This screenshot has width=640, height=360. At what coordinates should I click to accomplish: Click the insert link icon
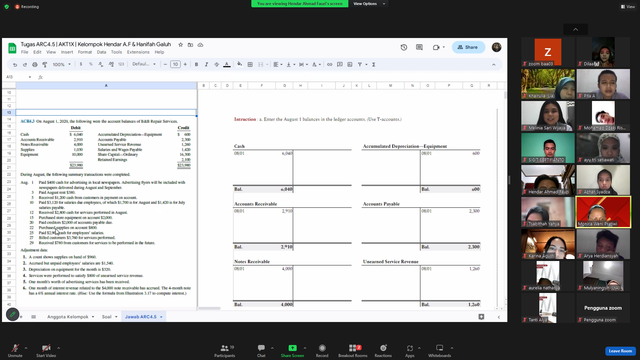[329, 64]
